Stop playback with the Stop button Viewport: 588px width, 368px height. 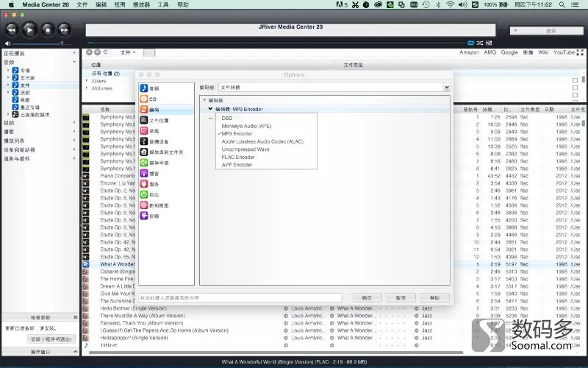click(x=48, y=29)
